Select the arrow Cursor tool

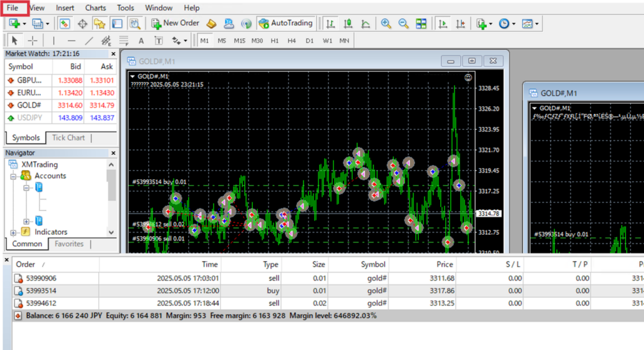click(x=14, y=40)
